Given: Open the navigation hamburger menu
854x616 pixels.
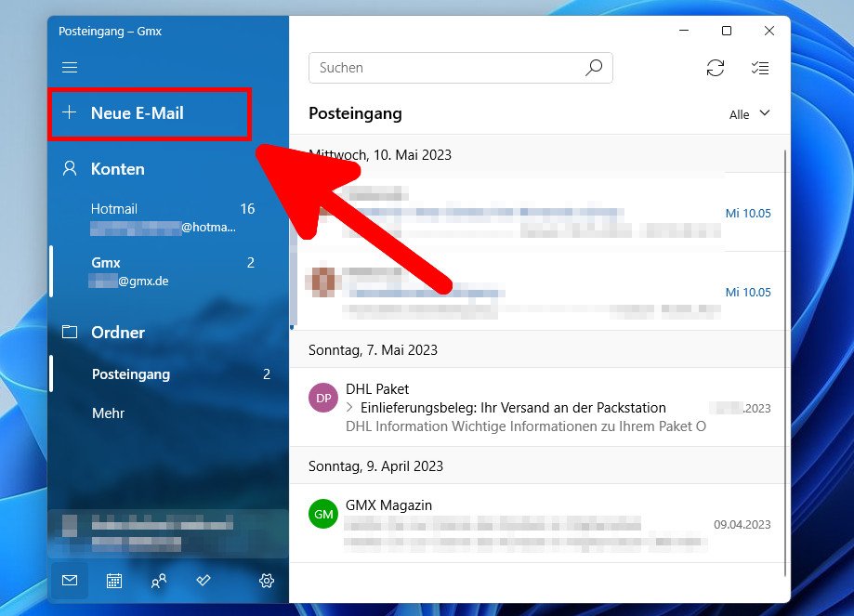Looking at the screenshot, I should coord(70,67).
